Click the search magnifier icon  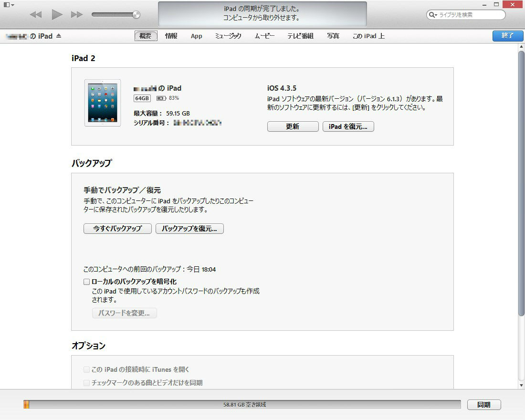tap(432, 15)
